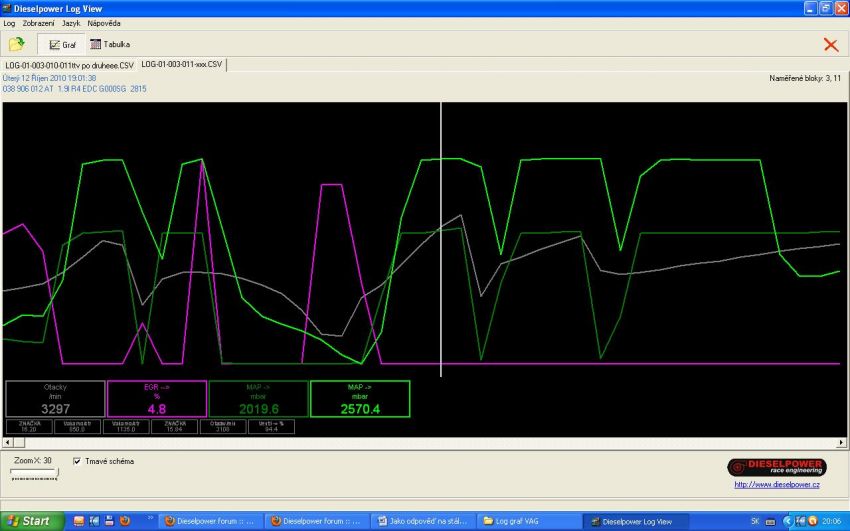Select tab LOG-01-003-011-xxx.CSV

(182, 64)
